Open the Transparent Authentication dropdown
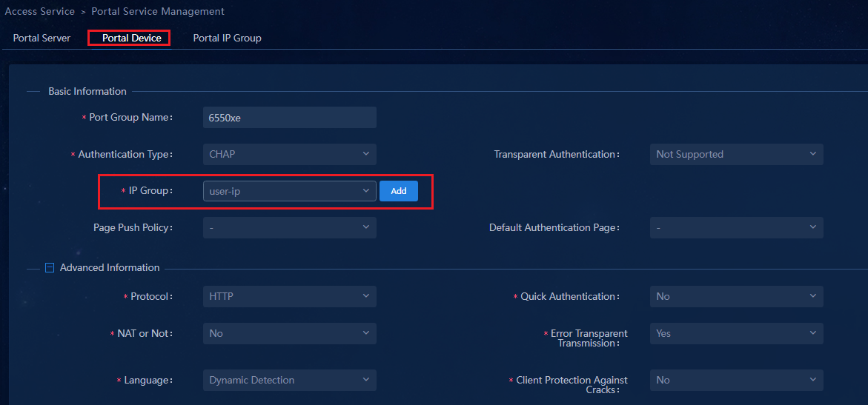This screenshot has height=405, width=868. [736, 154]
